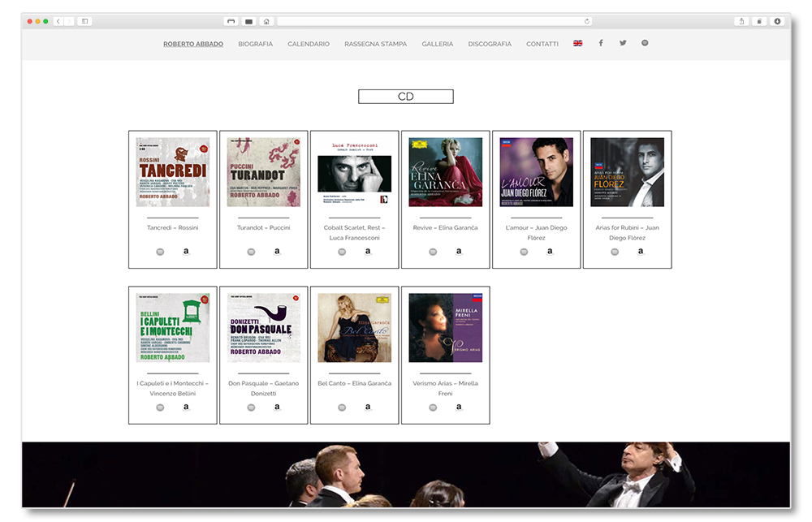Image resolution: width=812 pixels, height=522 pixels.
Task: Click 'Revive – Elina Garanča' title text
Action: click(x=445, y=228)
